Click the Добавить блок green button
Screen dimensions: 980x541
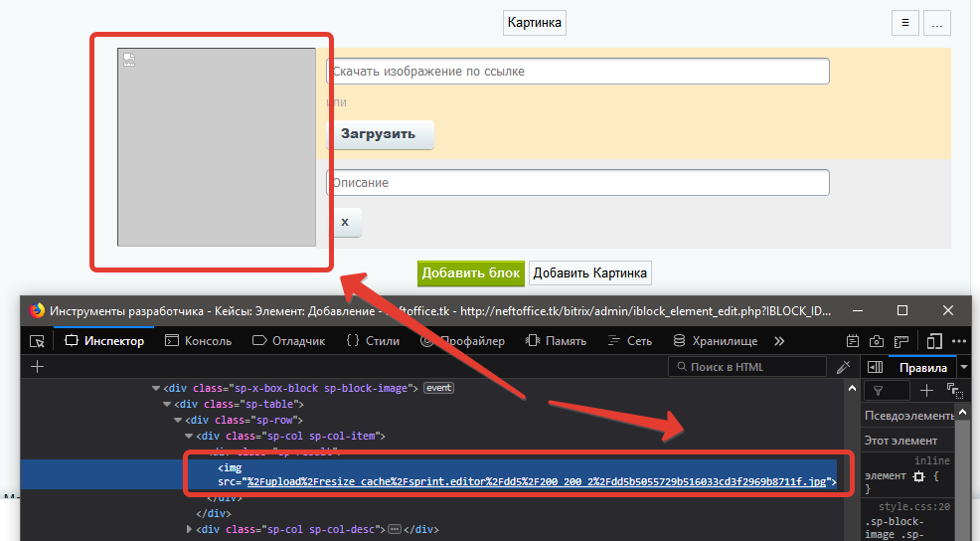470,273
